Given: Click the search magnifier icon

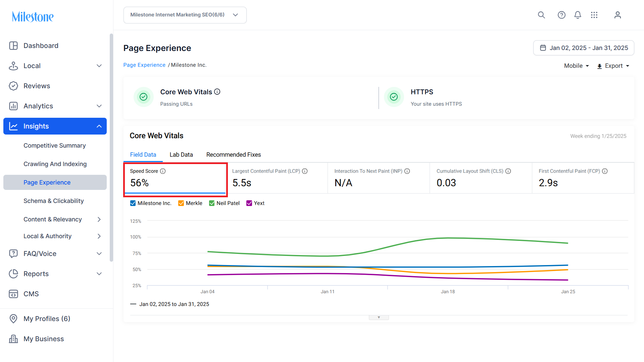Looking at the screenshot, I should 541,15.
